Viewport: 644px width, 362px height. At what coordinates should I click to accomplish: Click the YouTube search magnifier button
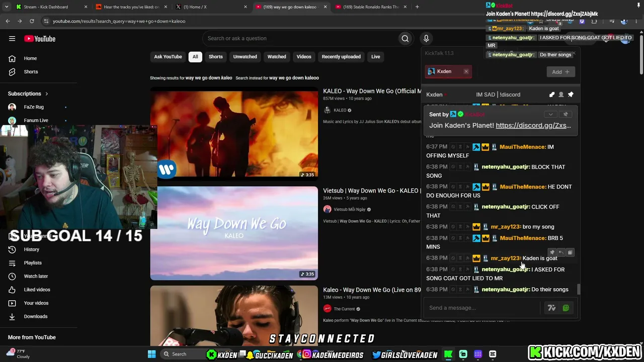[x=405, y=38]
